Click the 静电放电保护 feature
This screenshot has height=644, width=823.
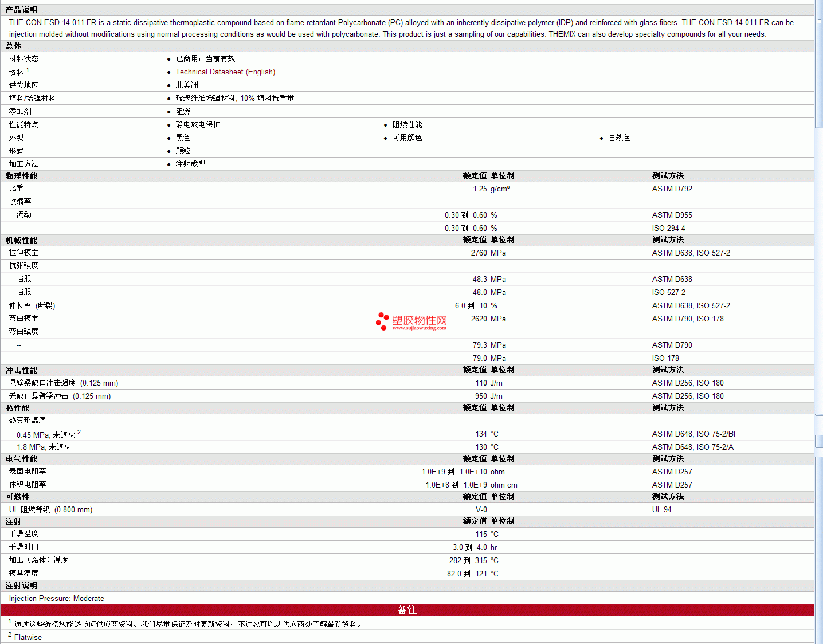[198, 124]
